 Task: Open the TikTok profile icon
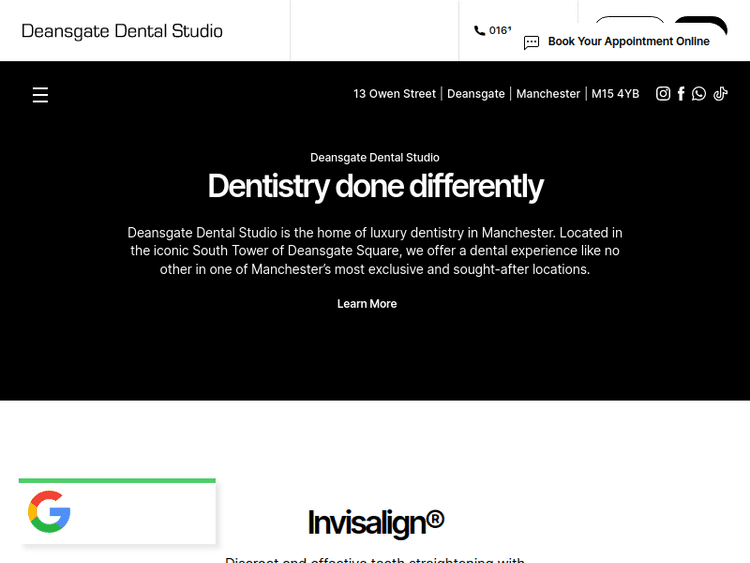[720, 94]
